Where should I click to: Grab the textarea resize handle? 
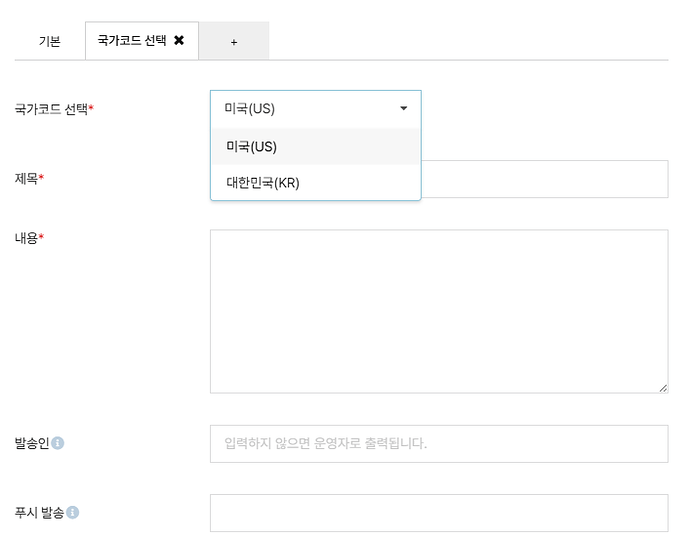pos(663,388)
